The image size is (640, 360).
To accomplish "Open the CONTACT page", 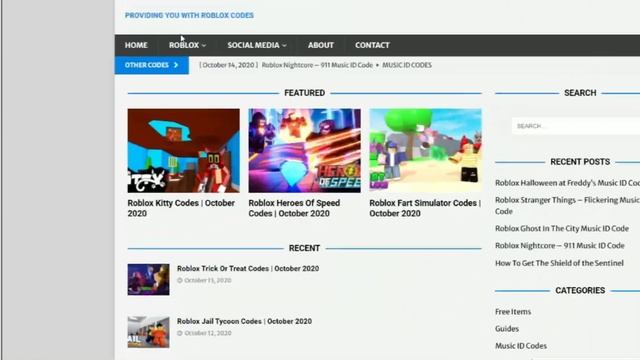I will pyautogui.click(x=372, y=45).
